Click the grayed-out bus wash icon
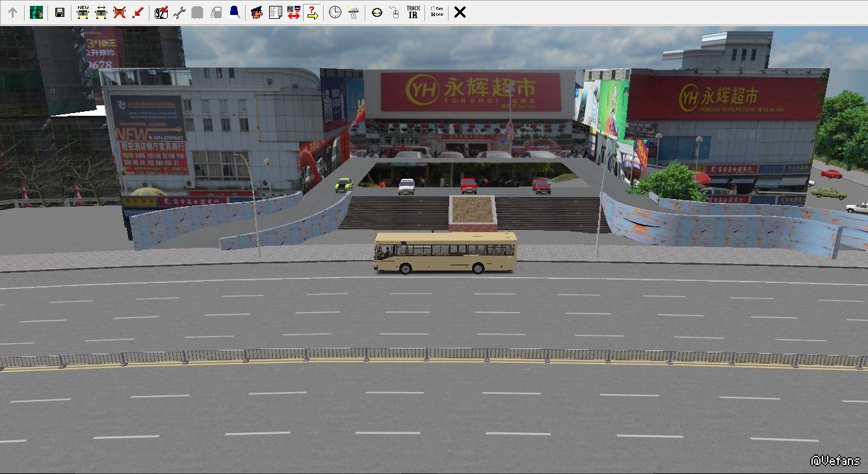This screenshot has width=868, height=474. [198, 12]
